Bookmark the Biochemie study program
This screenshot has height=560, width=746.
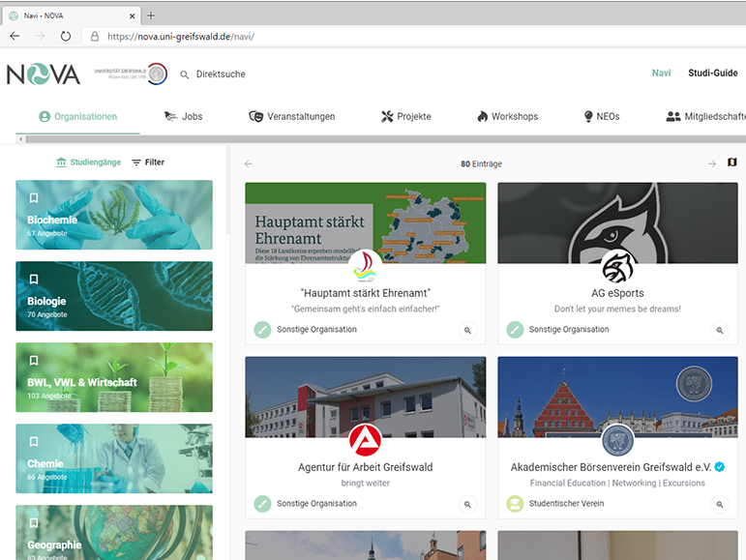pos(34,198)
